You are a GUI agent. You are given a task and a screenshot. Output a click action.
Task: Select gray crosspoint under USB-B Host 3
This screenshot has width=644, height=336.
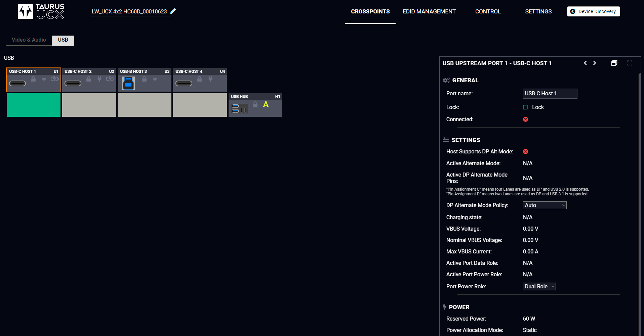click(145, 105)
